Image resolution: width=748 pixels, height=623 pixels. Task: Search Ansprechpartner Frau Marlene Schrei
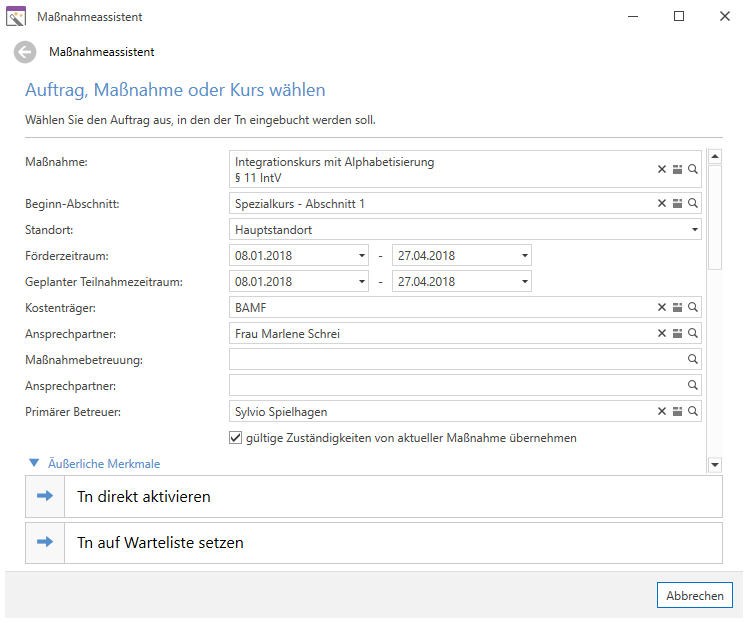[x=693, y=333]
